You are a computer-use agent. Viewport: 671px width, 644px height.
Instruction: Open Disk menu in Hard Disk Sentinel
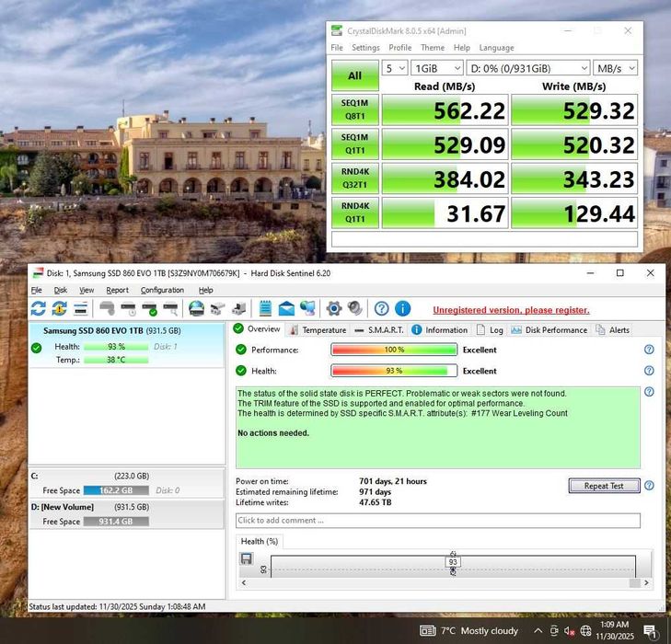click(x=61, y=290)
